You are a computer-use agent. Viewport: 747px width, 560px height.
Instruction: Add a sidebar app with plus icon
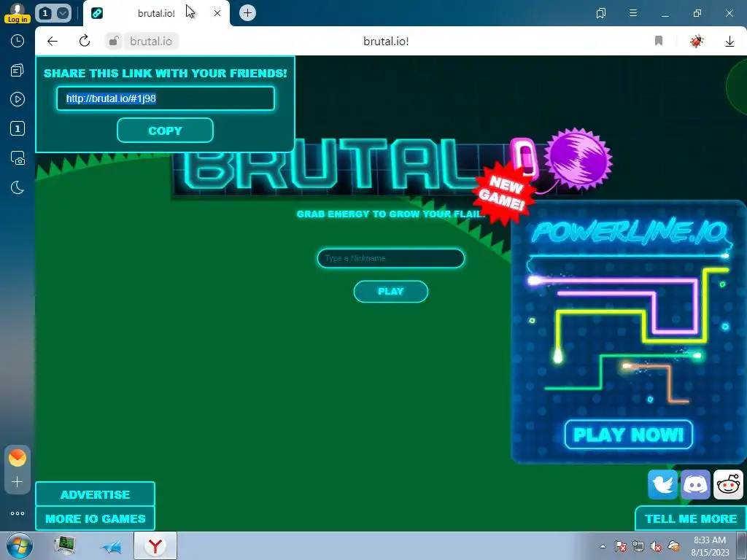point(18,482)
